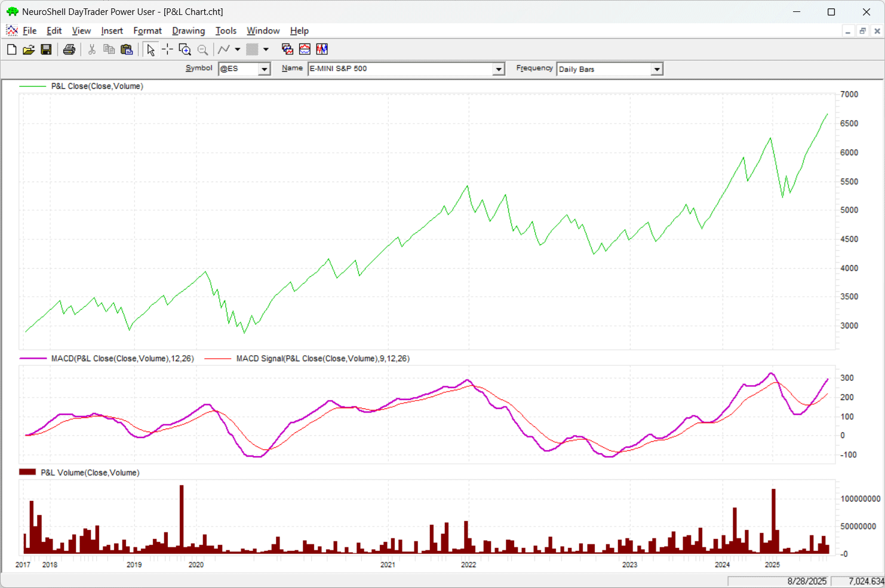The height and width of the screenshot is (588, 885).
Task: Expand the Symbol dropdown
Action: click(x=264, y=69)
